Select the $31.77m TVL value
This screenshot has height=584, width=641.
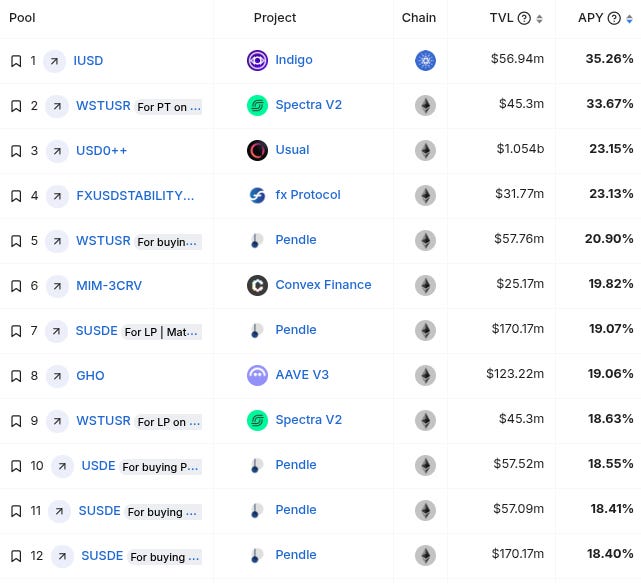[x=520, y=194]
